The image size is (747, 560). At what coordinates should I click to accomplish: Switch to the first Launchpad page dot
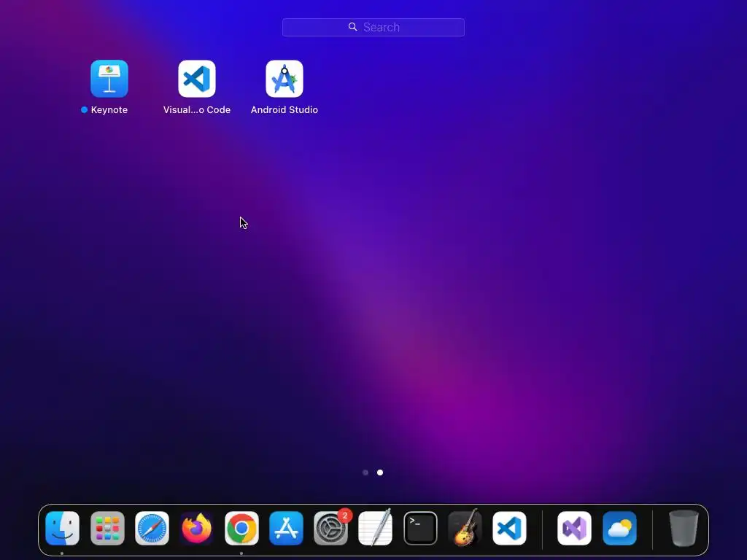tap(365, 472)
